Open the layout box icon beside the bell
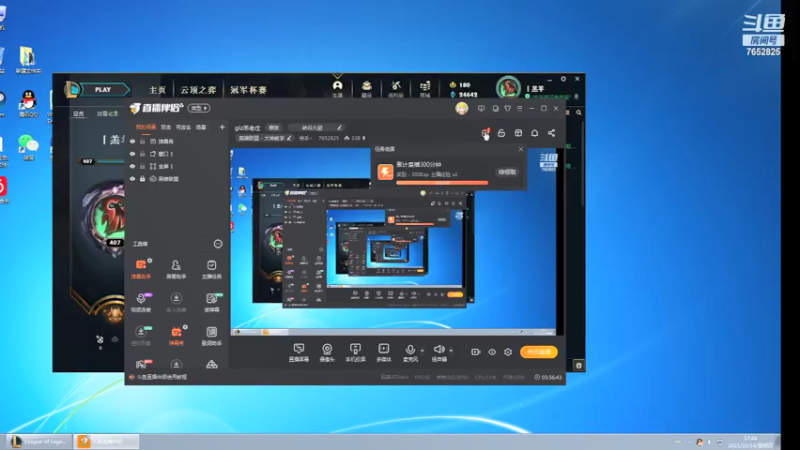 point(518,133)
